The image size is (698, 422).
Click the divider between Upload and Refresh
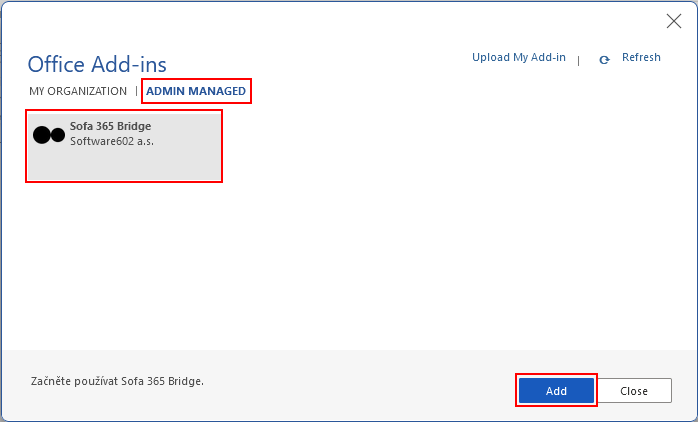click(x=578, y=59)
